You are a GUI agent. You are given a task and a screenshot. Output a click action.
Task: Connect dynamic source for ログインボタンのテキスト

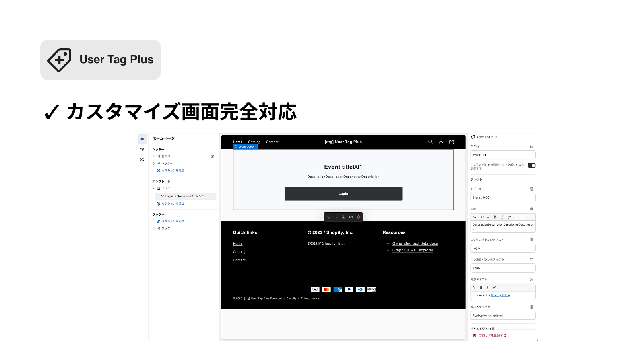point(532,240)
